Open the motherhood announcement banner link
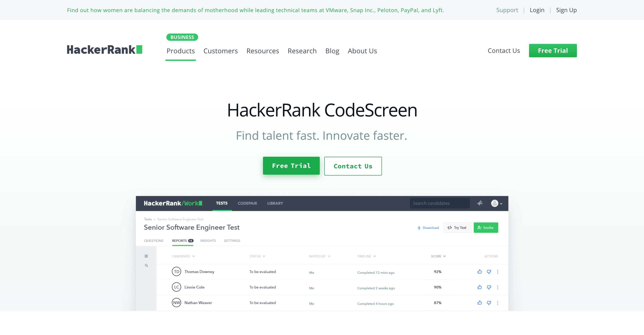644x335 pixels. point(256,10)
